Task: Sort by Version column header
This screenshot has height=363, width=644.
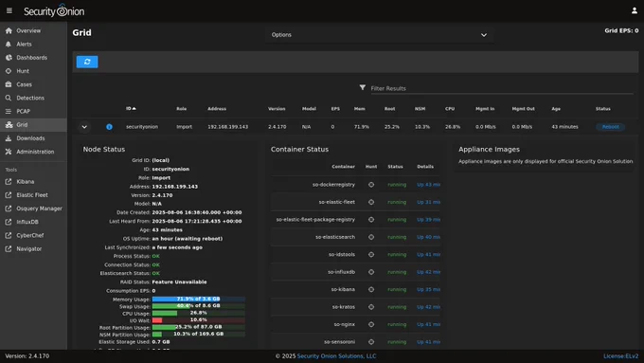Action: pyautogui.click(x=277, y=109)
